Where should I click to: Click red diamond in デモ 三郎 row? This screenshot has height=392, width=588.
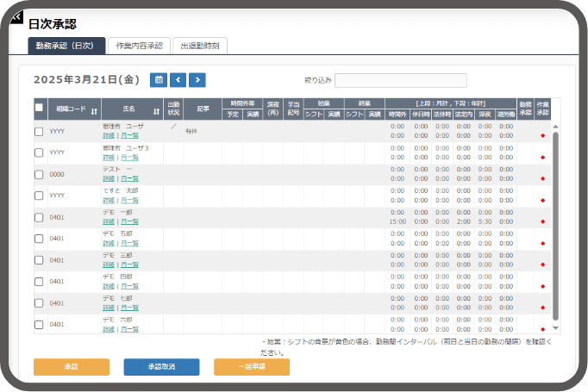pos(542,265)
